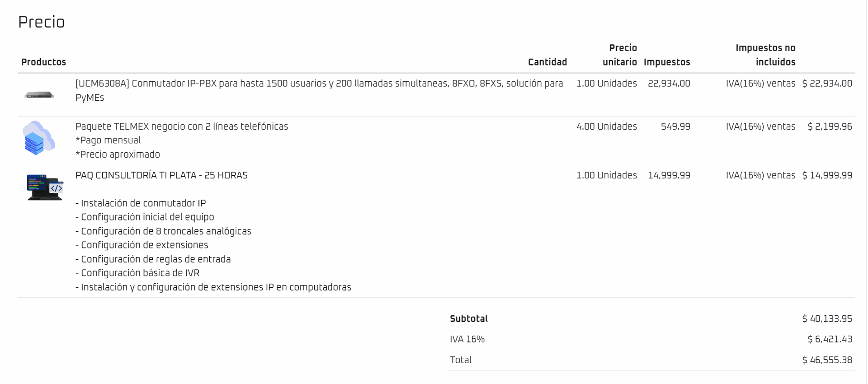
Task: Click the Productos column header
Action: click(x=43, y=62)
